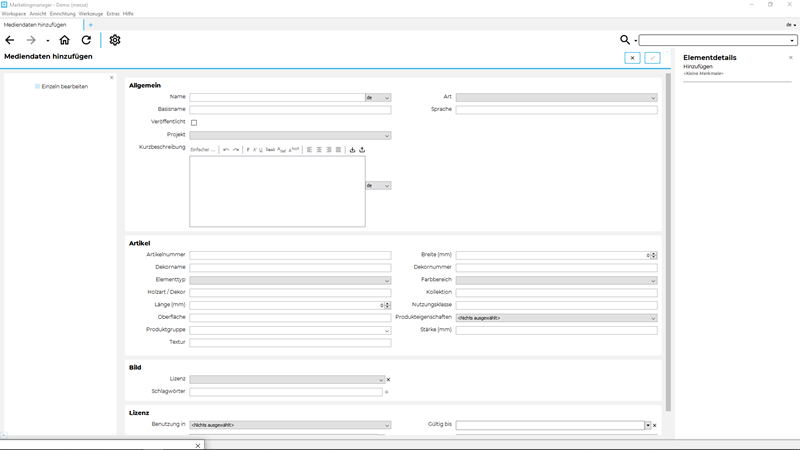Image resolution: width=800 pixels, height=450 pixels.
Task: Cancel adding media data with X button
Action: pyautogui.click(x=632, y=58)
